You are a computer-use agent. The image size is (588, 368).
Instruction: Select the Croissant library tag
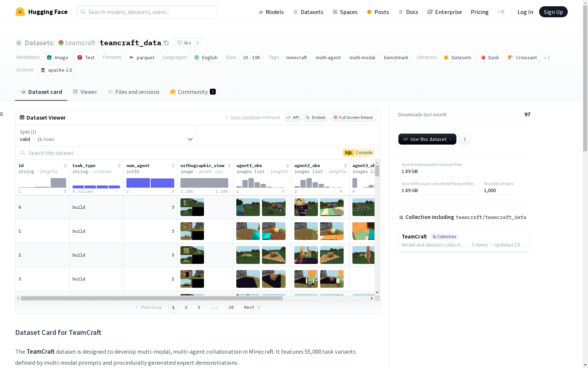pos(523,57)
